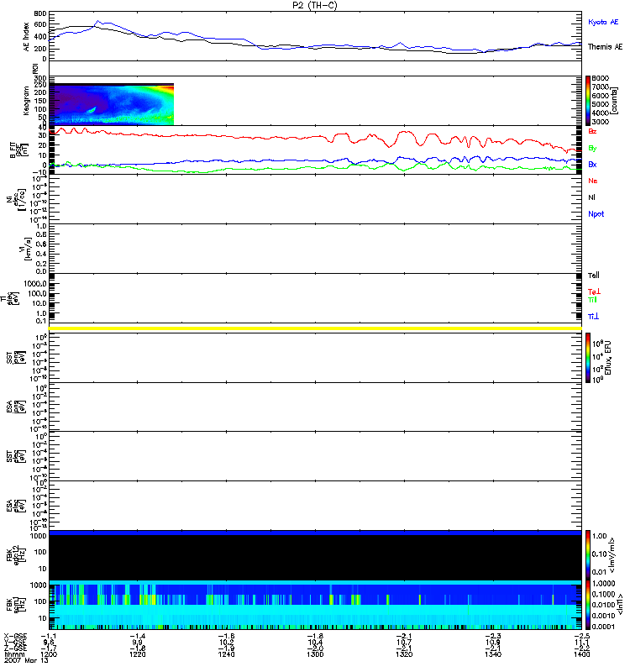630x672 pixels.
Task: Click the 1340 time axis label
Action: (x=493, y=654)
